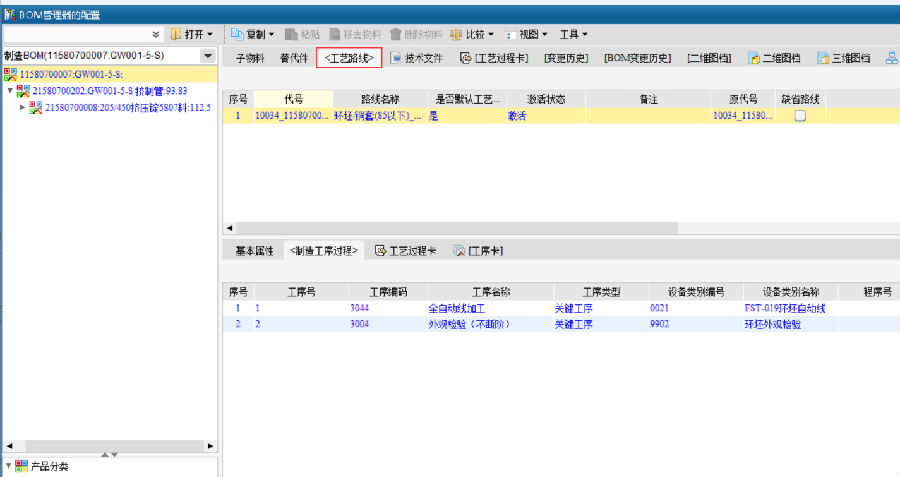
Task: Click left scroll arrow of route table
Action: tap(230, 228)
